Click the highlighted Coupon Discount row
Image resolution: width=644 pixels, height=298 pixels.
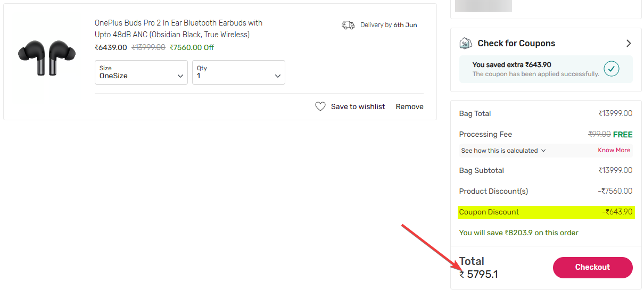coord(546,212)
